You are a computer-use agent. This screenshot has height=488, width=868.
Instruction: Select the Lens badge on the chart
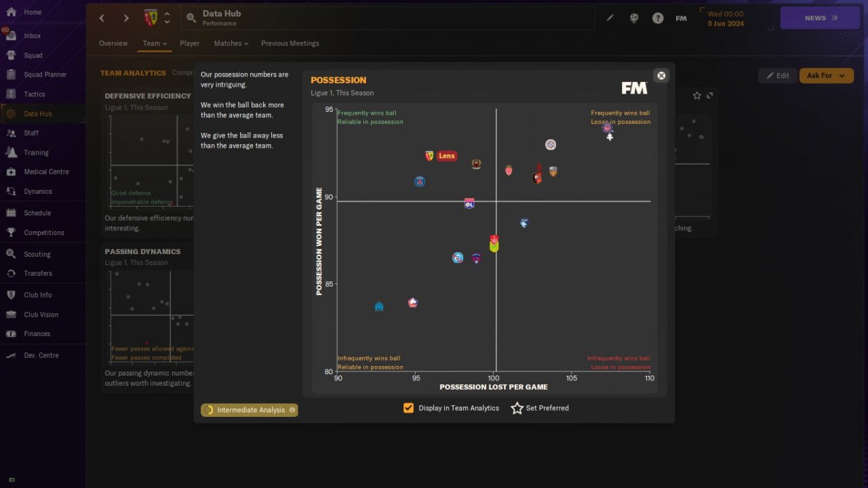click(429, 156)
